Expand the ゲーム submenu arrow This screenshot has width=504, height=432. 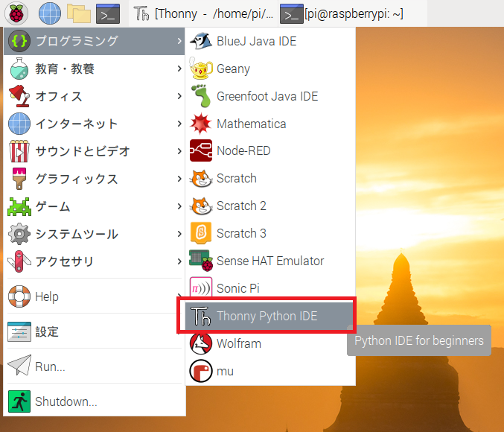coord(179,206)
